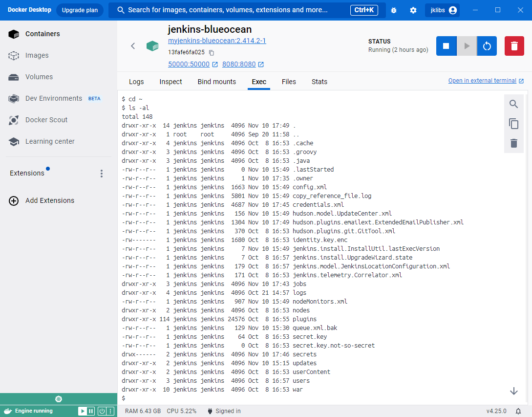Open engine options three-dot menu
The width and height of the screenshot is (532, 417).
110,411
